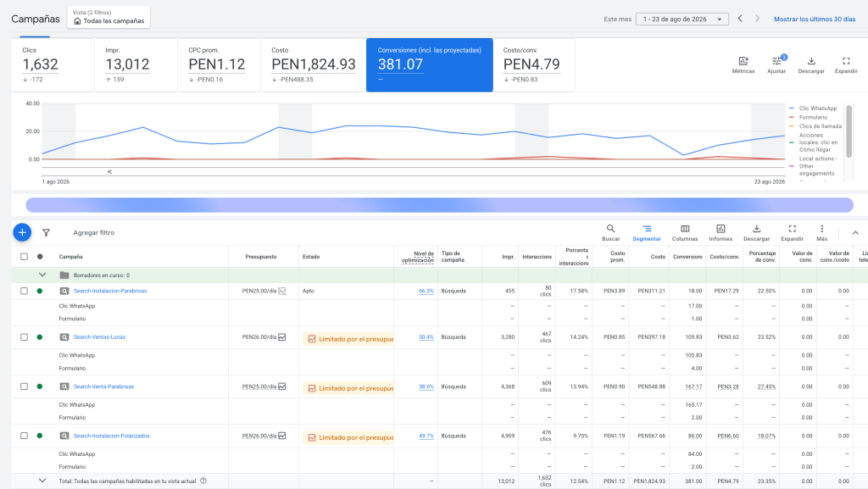The image size is (868, 489).
Task: Collapse the table toolbar with chevron
Action: (x=855, y=233)
